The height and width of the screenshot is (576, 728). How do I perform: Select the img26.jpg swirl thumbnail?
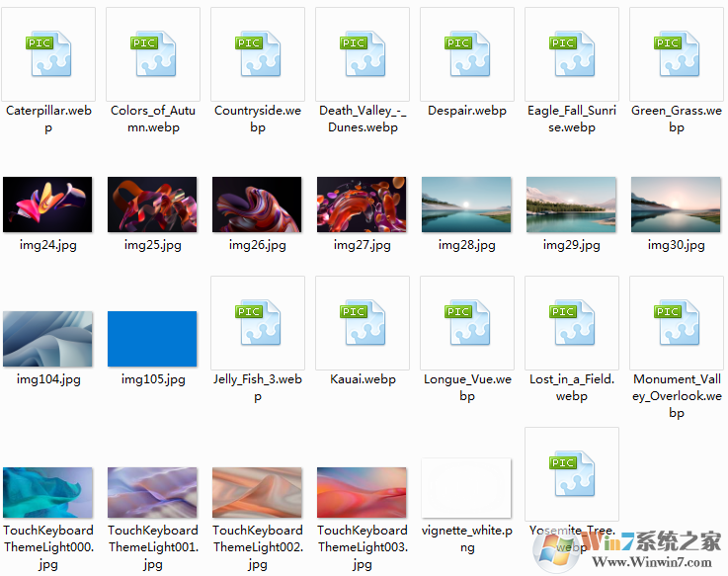pyautogui.click(x=257, y=205)
